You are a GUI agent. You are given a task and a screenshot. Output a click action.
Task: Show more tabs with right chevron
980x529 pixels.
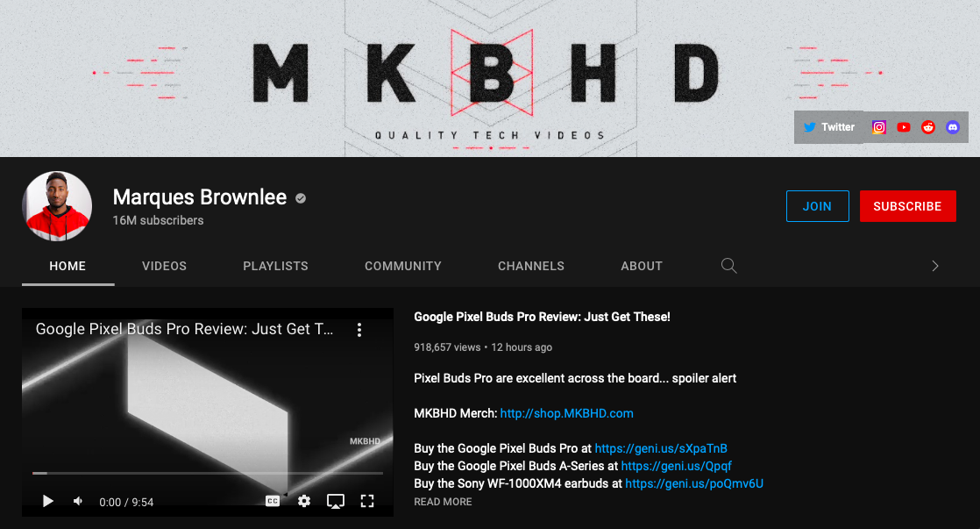[935, 266]
